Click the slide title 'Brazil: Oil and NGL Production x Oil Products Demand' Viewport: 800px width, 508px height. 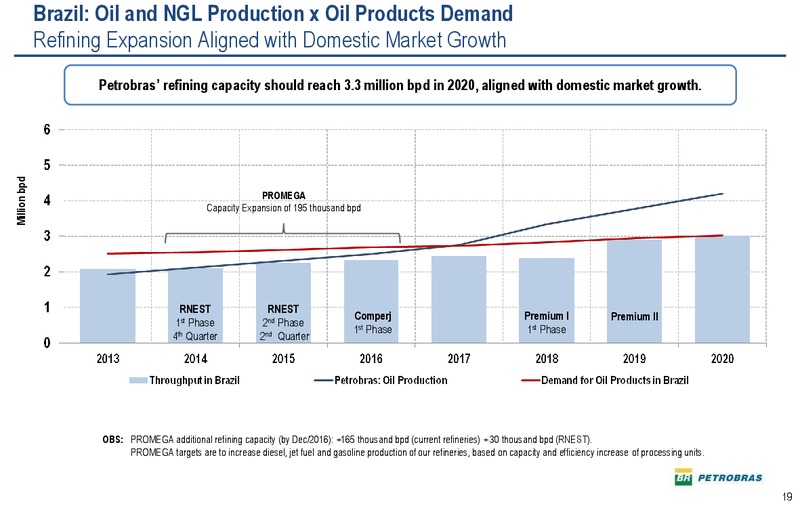pos(273,13)
